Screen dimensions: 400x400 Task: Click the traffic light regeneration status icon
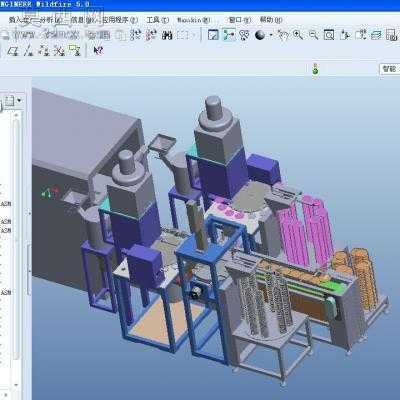pyautogui.click(x=315, y=69)
